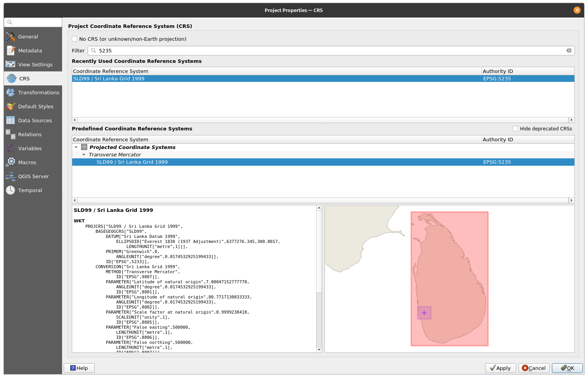Click the purple crosshair marker on map
The image size is (588, 378).
point(424,313)
